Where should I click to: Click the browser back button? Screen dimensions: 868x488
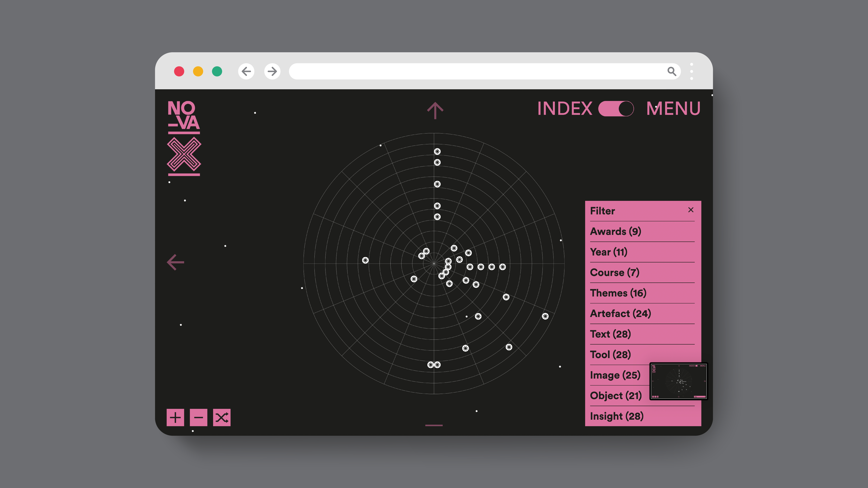246,71
